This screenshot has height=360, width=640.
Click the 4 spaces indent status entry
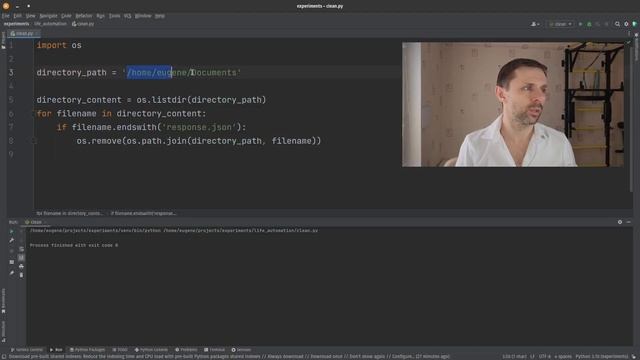[563, 357]
